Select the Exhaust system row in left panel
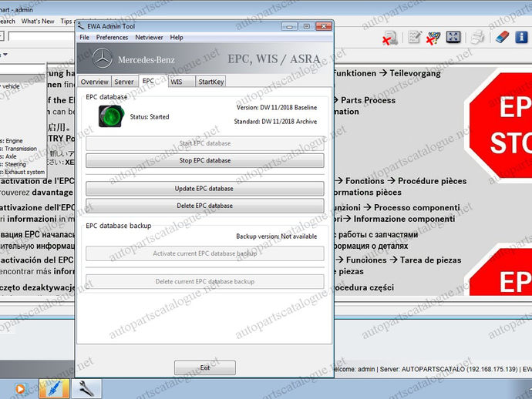This screenshot has width=532, height=399. tap(22, 172)
